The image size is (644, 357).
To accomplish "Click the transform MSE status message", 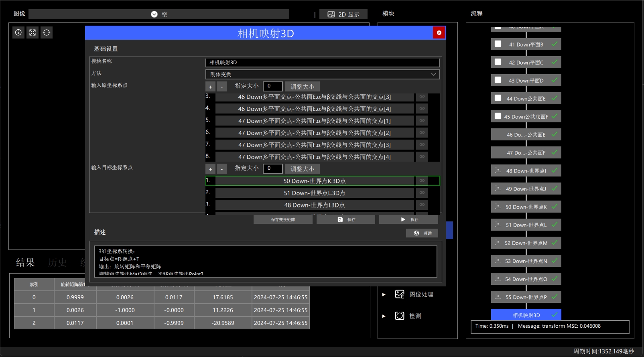I will click(x=559, y=326).
